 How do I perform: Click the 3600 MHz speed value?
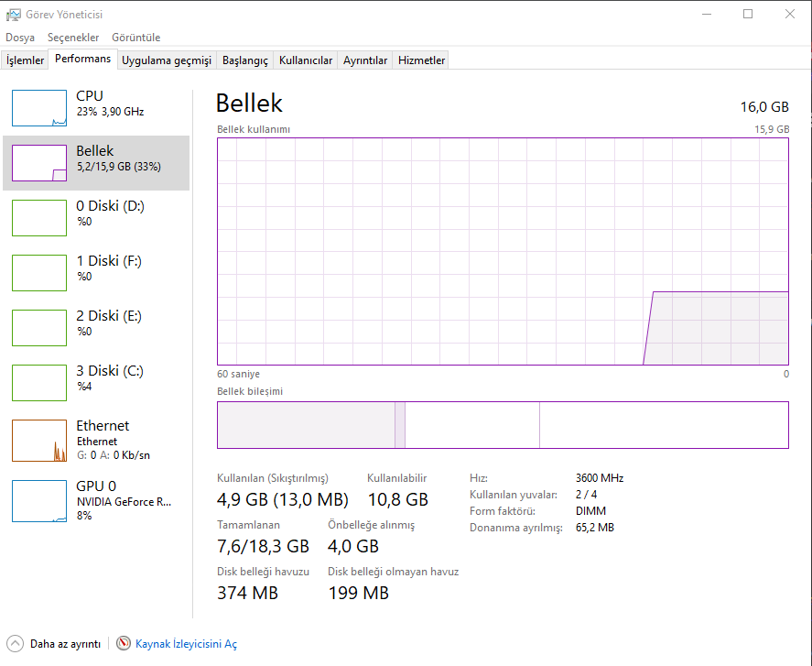tap(600, 478)
